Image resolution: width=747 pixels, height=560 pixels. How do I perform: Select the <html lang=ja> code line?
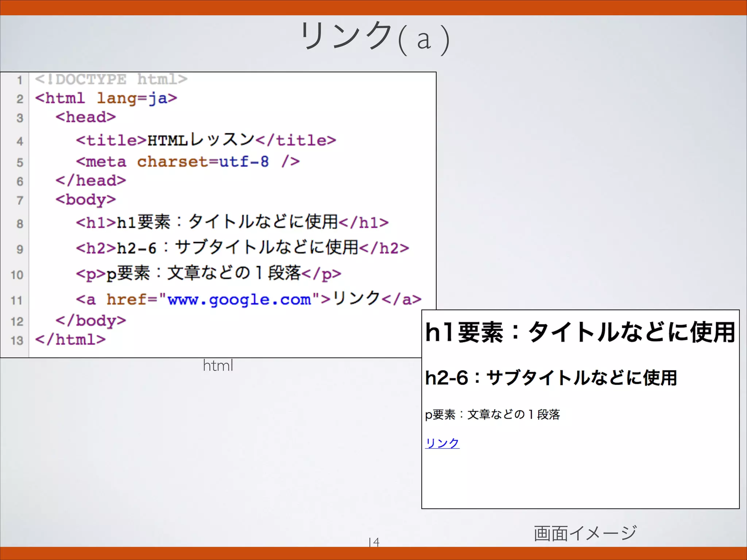click(106, 98)
